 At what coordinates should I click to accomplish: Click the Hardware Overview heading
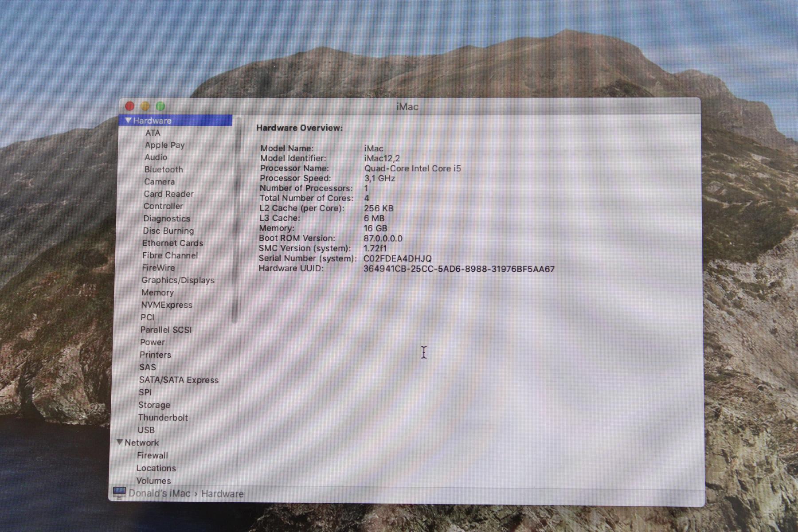[300, 128]
